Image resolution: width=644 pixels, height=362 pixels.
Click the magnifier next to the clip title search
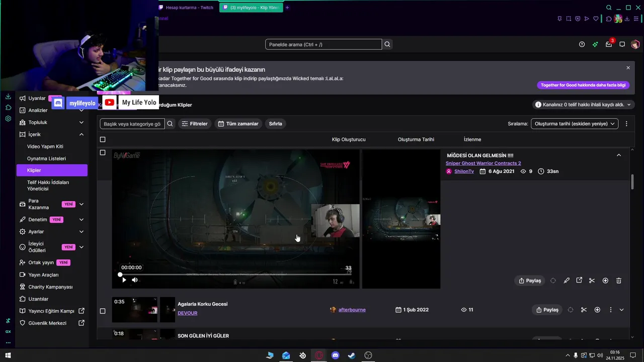[x=170, y=124]
